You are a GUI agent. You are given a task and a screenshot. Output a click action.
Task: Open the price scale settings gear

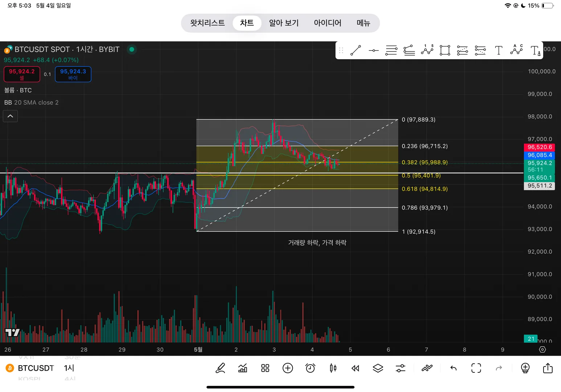pyautogui.click(x=542, y=350)
